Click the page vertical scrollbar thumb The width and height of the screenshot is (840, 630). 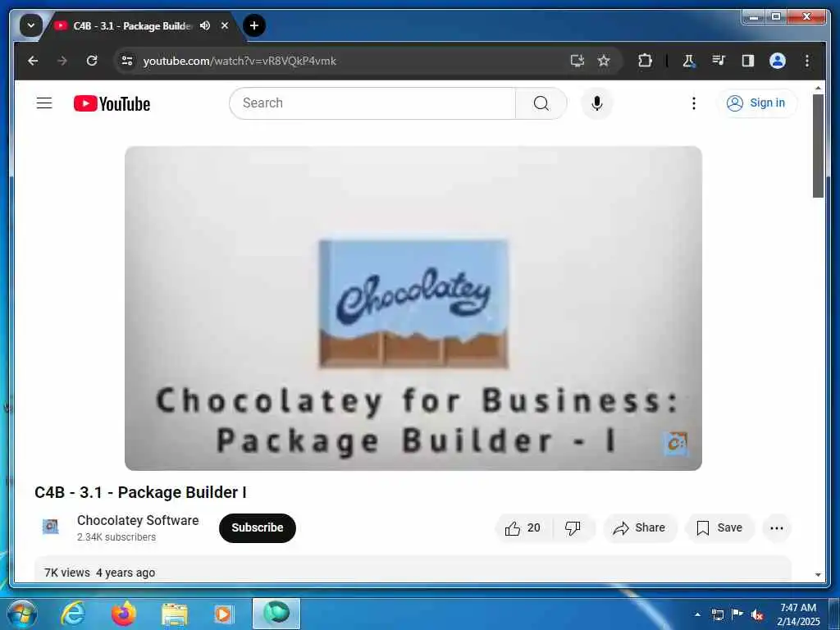pyautogui.click(x=818, y=146)
